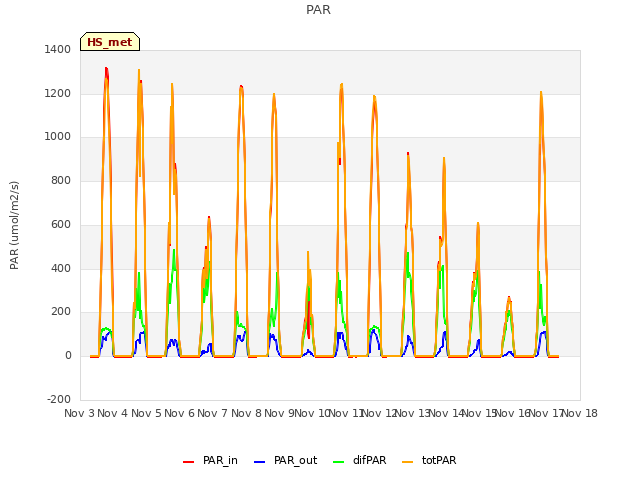Toggle the PAR_out legend entry
Screen dimensions: 640x480
(x=285, y=460)
